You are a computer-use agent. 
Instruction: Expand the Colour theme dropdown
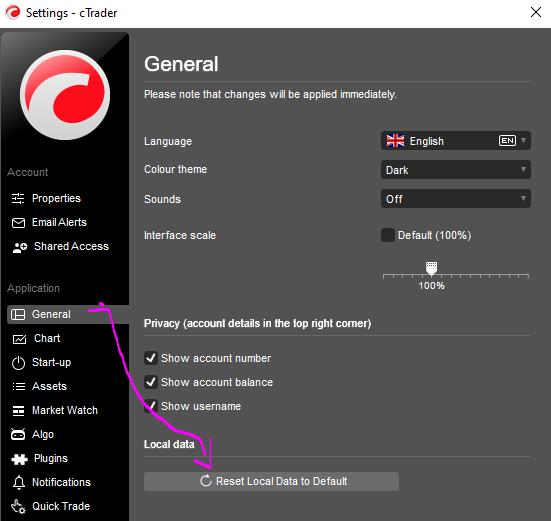click(x=456, y=170)
